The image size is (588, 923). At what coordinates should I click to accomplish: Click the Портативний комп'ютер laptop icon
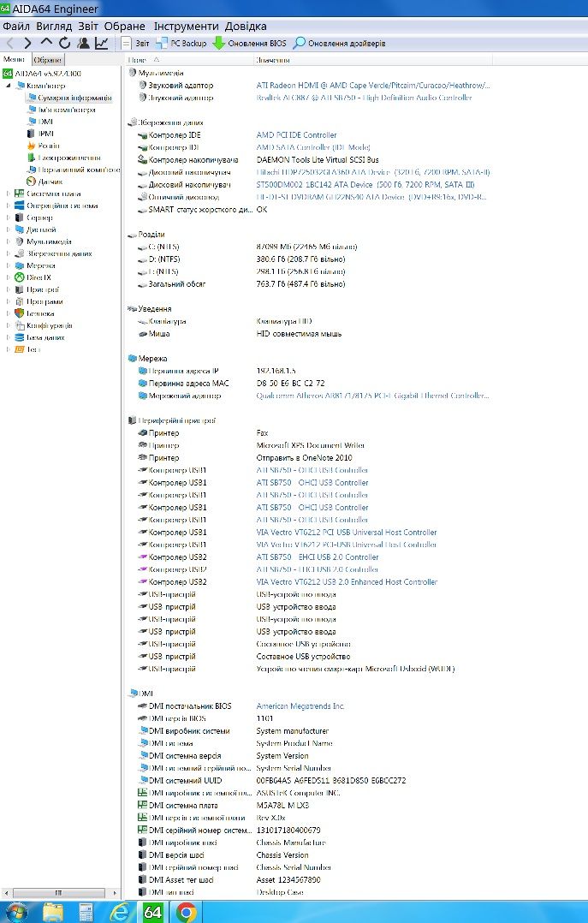tap(32, 170)
